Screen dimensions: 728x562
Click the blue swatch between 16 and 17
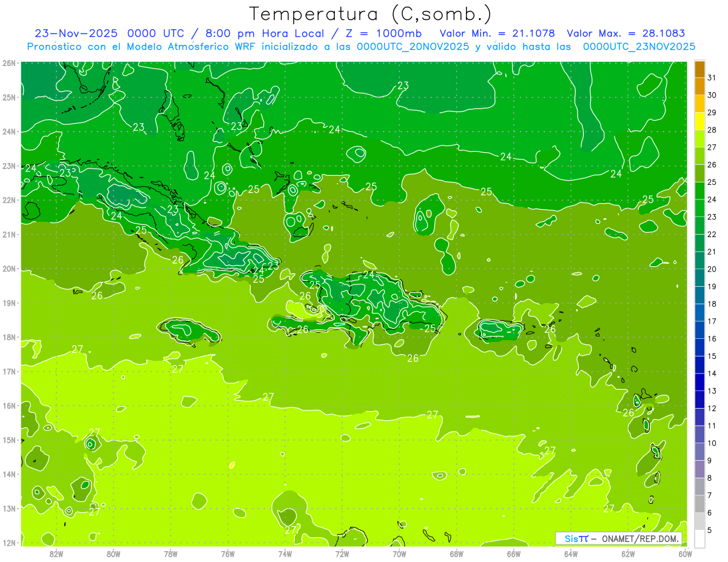699,330
